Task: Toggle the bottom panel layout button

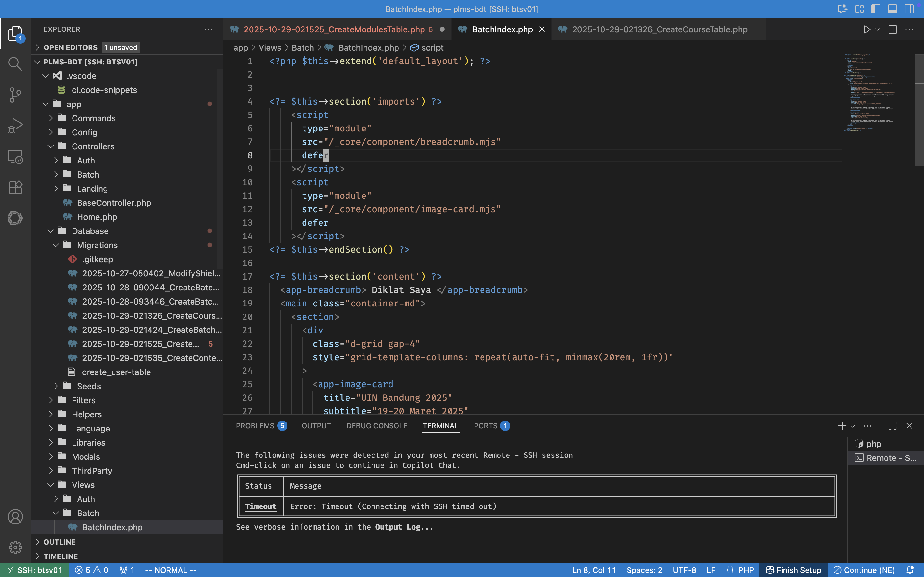Action: (x=893, y=9)
